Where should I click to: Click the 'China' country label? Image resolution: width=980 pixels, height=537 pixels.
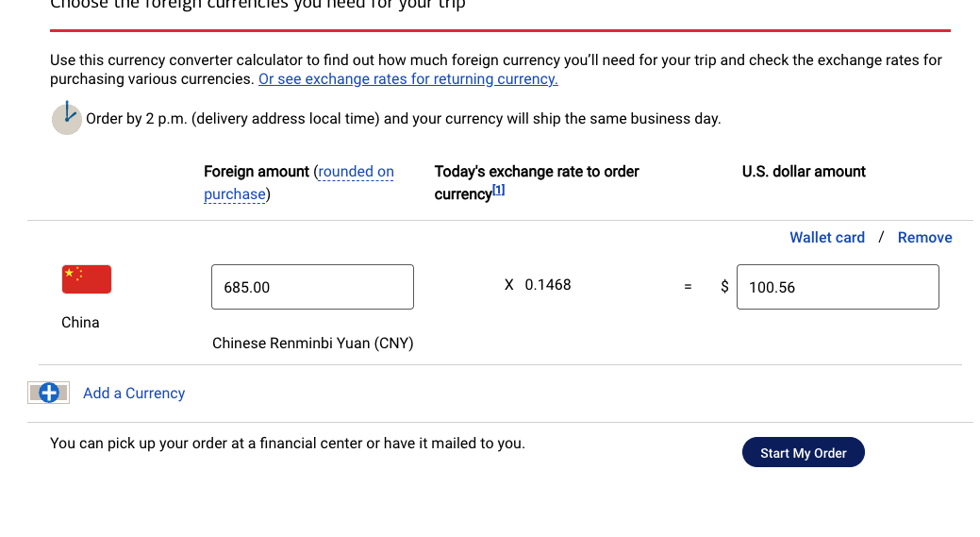pos(80,323)
